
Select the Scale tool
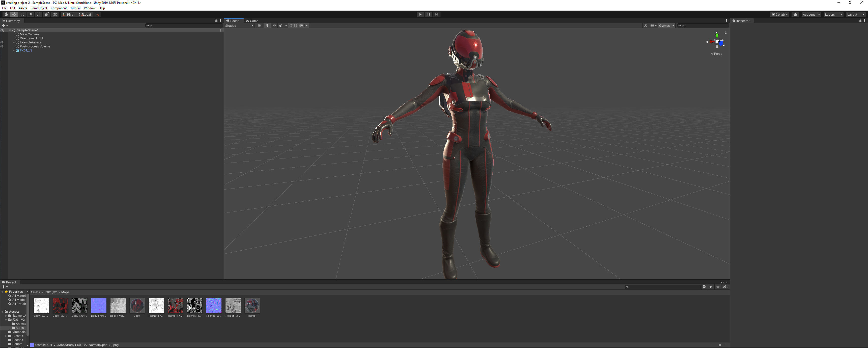pyautogui.click(x=30, y=14)
